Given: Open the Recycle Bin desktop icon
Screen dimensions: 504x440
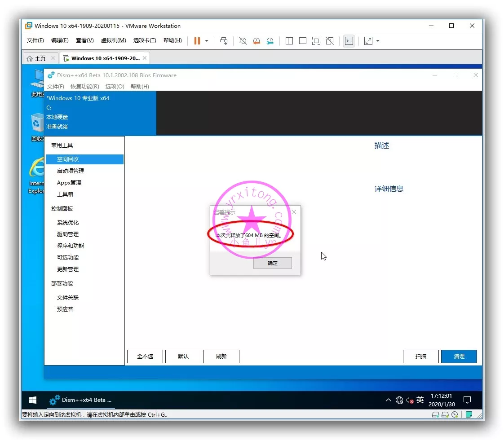Looking at the screenshot, I should click(36, 123).
